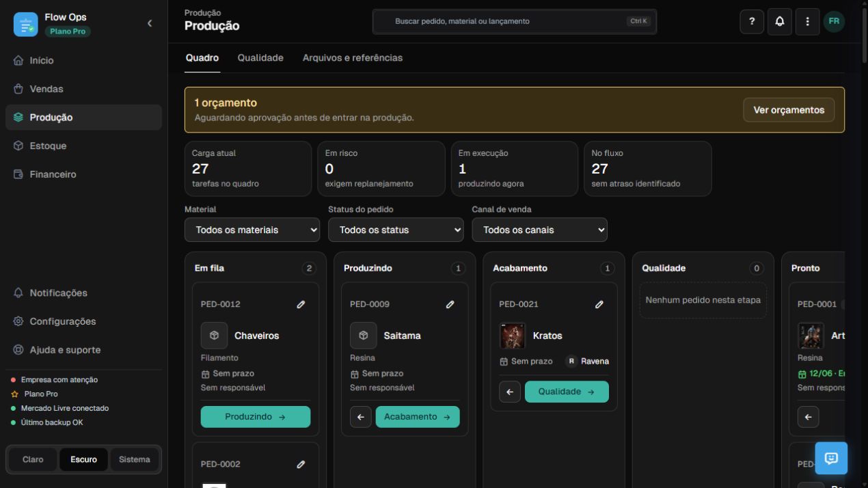Move PED-0021 back with arrow button

point(510,392)
